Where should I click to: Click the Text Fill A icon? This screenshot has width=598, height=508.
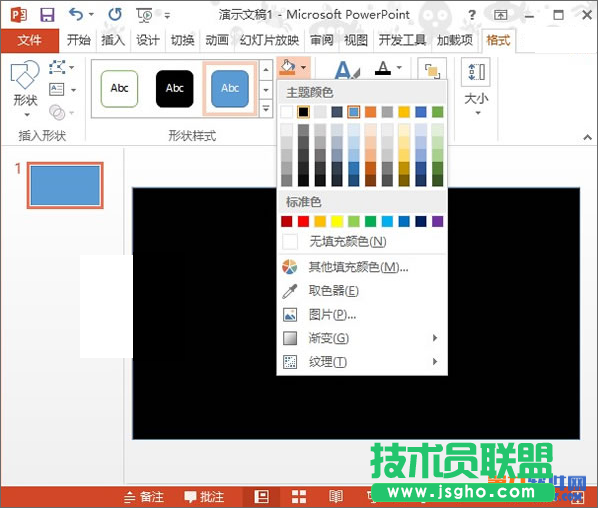383,68
